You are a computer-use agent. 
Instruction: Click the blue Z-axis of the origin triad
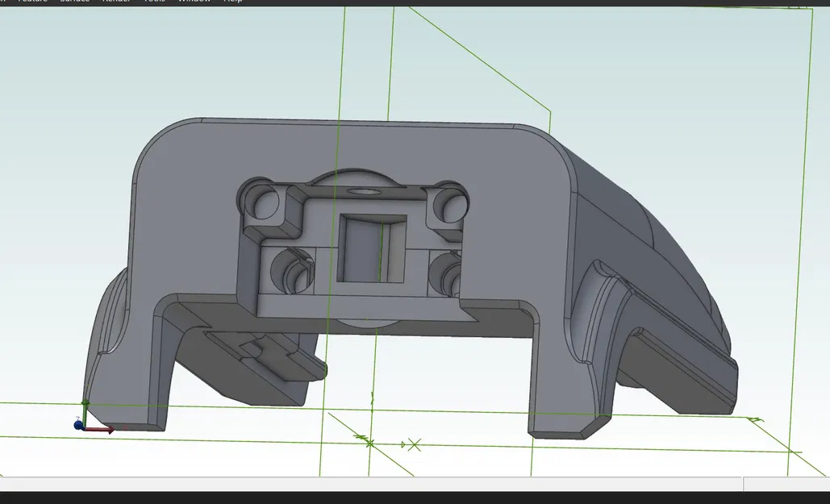(x=78, y=425)
